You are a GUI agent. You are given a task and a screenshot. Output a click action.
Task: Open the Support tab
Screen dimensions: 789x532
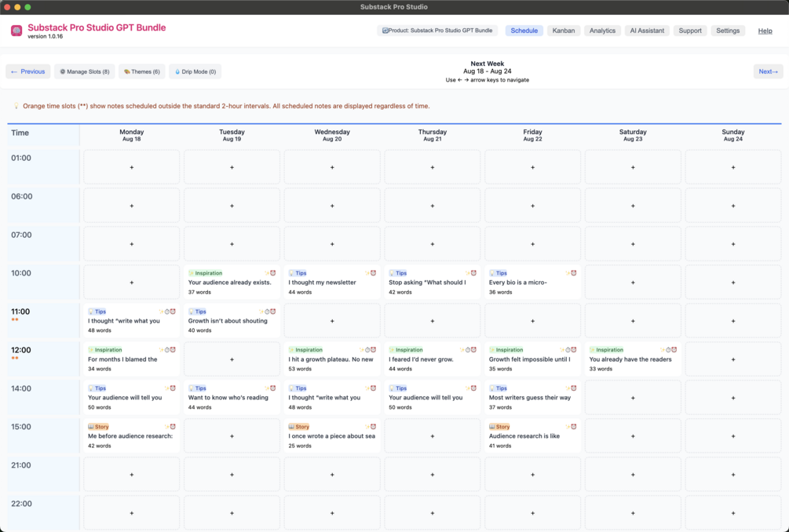tap(690, 31)
